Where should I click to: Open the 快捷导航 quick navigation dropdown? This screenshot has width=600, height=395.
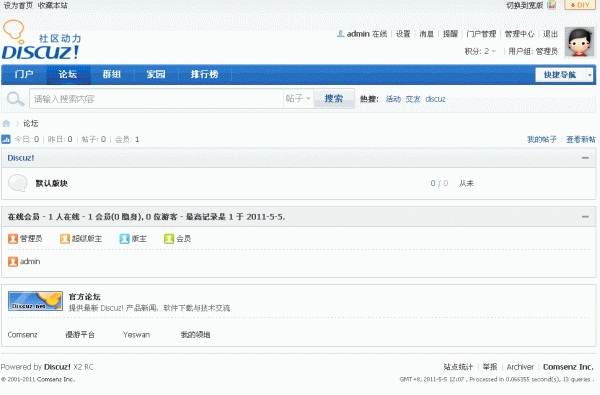pos(564,75)
